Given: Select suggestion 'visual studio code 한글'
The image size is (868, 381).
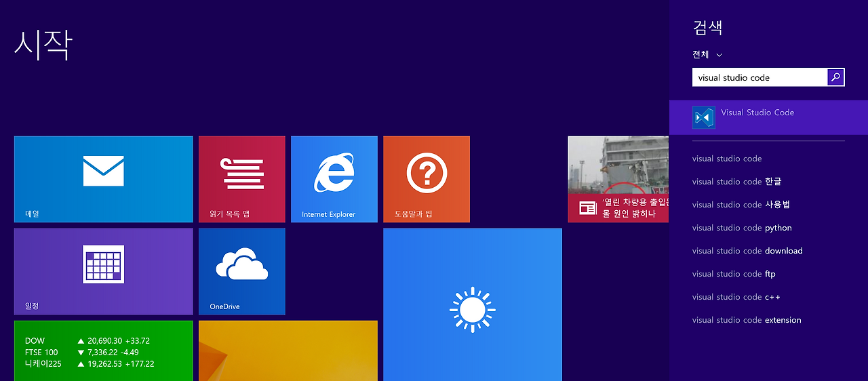Looking at the screenshot, I should click(736, 182).
